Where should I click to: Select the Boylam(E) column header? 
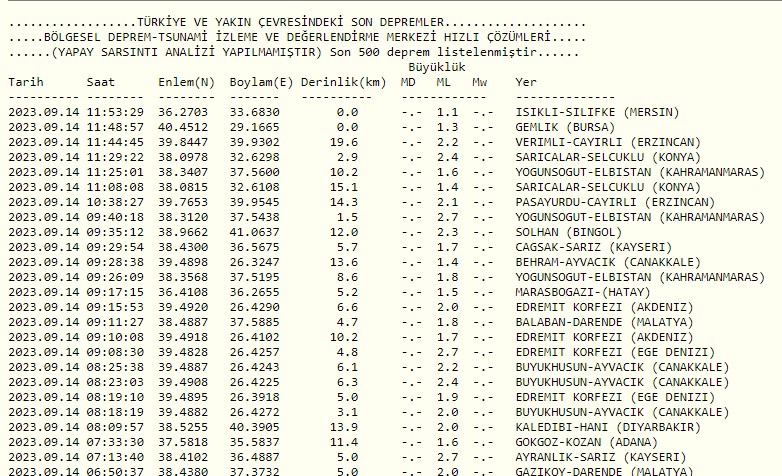pyautogui.click(x=261, y=81)
